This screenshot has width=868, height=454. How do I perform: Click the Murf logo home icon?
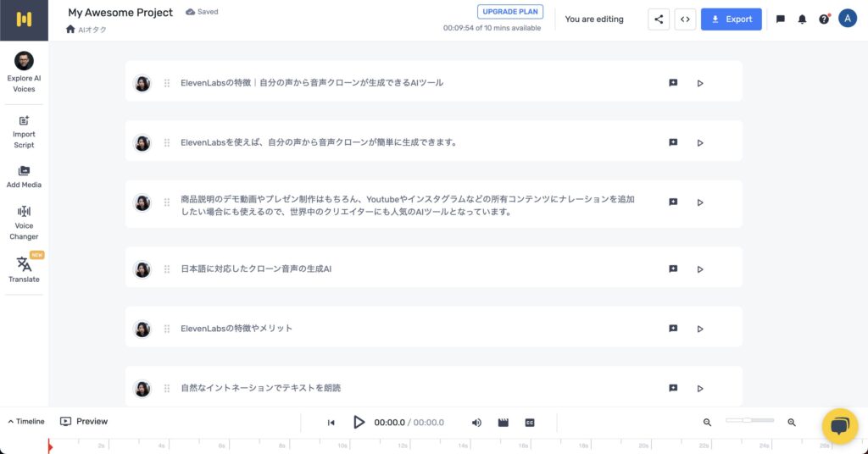point(24,20)
